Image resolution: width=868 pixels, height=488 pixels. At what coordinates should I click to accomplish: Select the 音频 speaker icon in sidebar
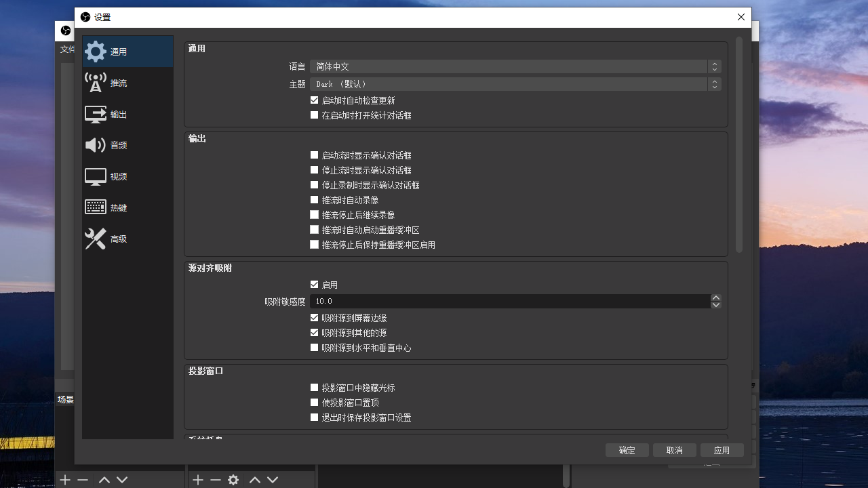[95, 145]
